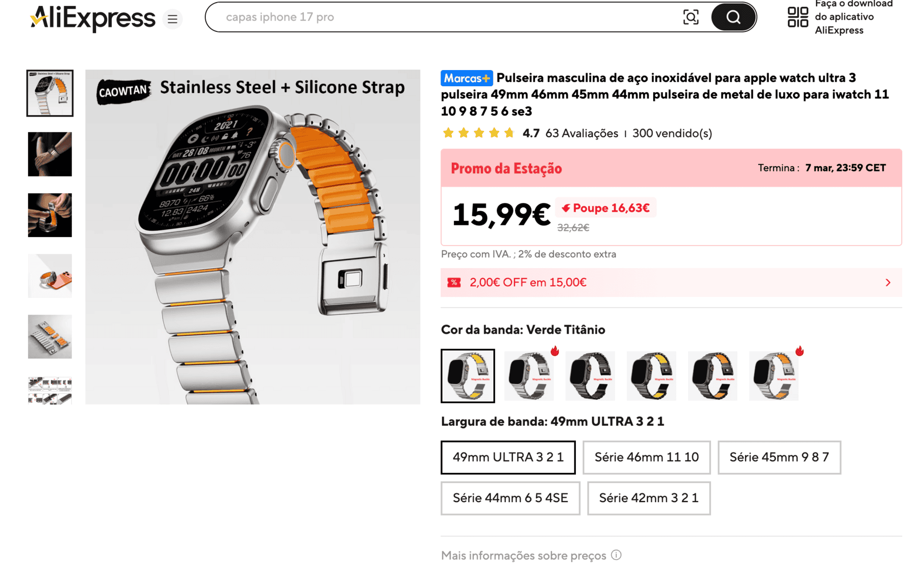This screenshot has width=912, height=588.
Task: Select the Série 46mm 11 10 width
Action: (x=646, y=457)
